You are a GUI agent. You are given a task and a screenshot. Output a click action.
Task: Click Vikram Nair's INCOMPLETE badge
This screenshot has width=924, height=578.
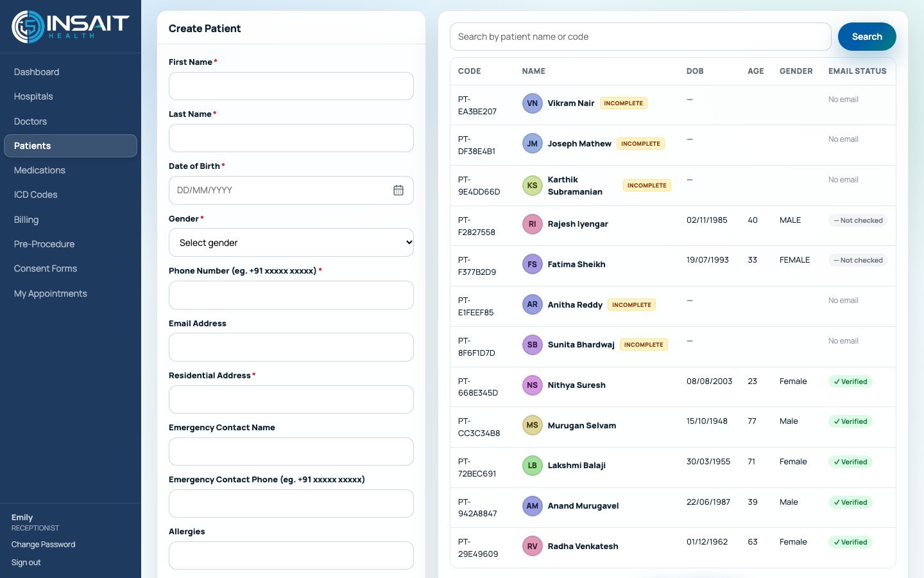(x=623, y=103)
